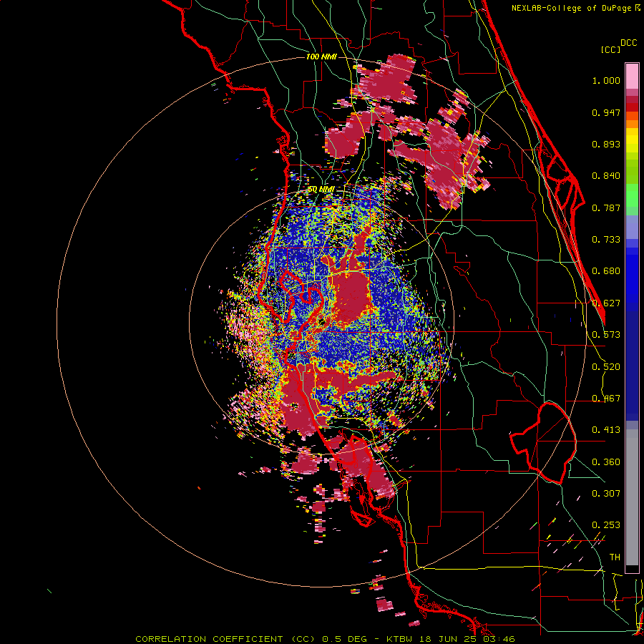Click the 0.573 scale value
This screenshot has height=644, width=644.
tap(606, 335)
